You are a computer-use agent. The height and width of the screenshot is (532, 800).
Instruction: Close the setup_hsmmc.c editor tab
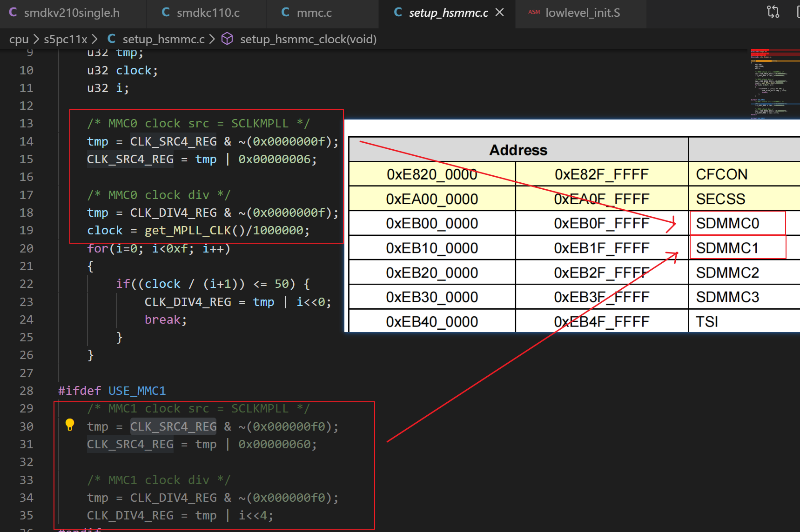(x=500, y=13)
